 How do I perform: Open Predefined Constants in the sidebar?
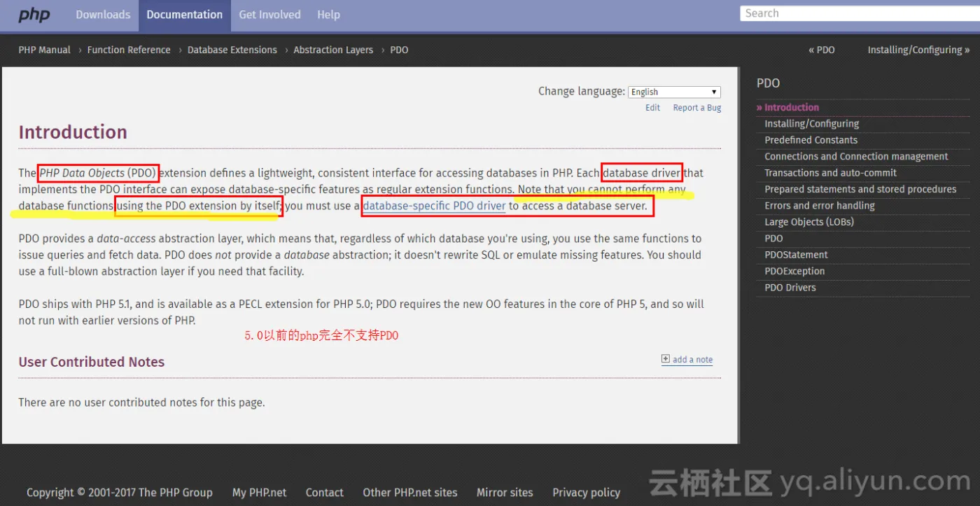[811, 140]
